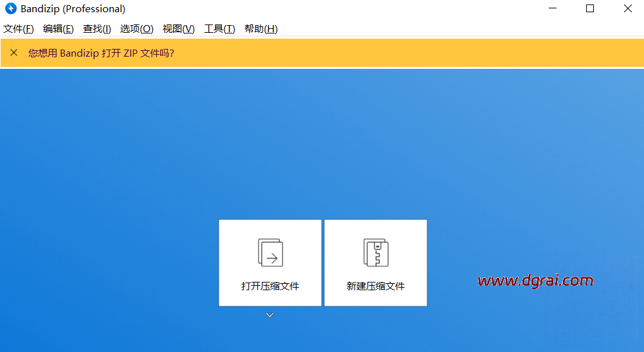The image size is (644, 352).
Task: Close the Bandizip window
Action: (x=627, y=8)
